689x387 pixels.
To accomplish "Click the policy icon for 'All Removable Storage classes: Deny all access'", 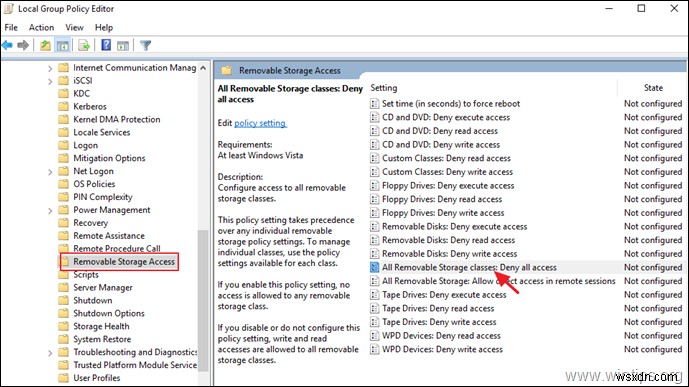I will pyautogui.click(x=374, y=267).
